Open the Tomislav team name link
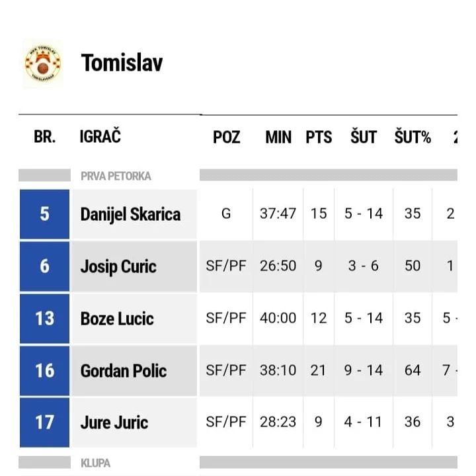The image size is (476, 476). click(x=122, y=63)
